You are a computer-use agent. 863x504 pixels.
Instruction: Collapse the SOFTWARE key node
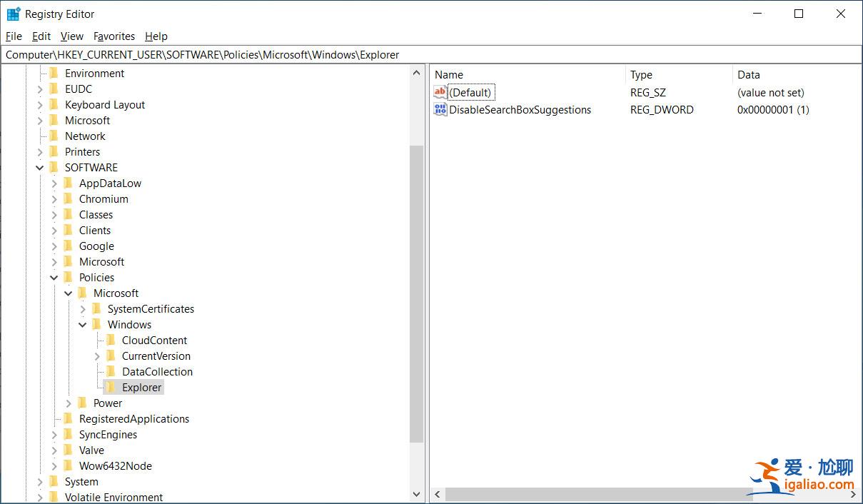point(40,168)
